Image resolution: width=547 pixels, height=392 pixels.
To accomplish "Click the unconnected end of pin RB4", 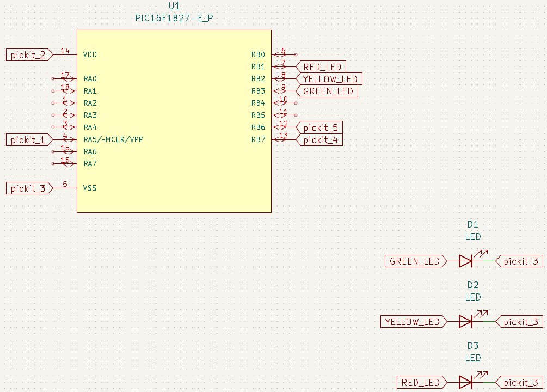I will point(296,103).
